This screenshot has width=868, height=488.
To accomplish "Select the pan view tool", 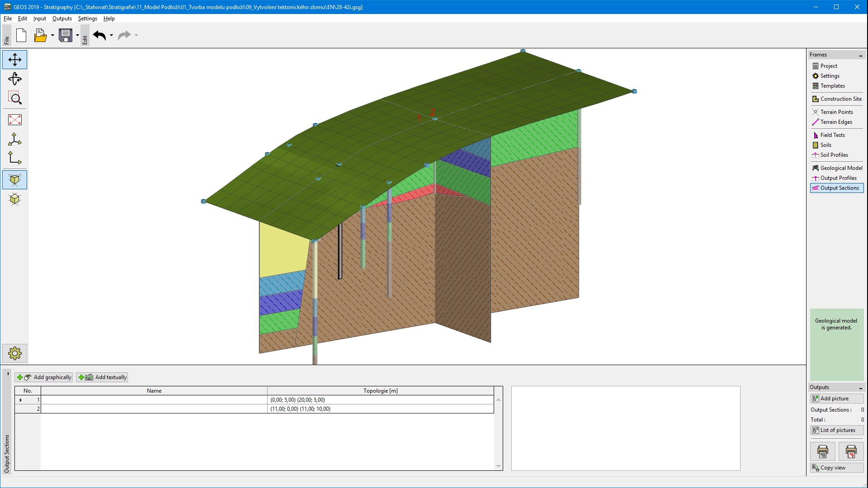I will [15, 60].
